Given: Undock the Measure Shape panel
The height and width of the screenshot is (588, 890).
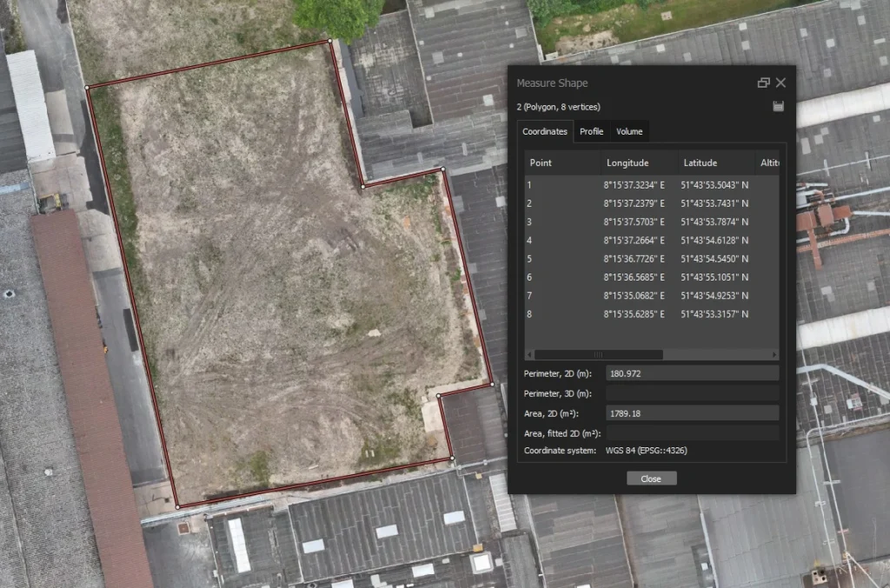Looking at the screenshot, I should click(x=763, y=83).
